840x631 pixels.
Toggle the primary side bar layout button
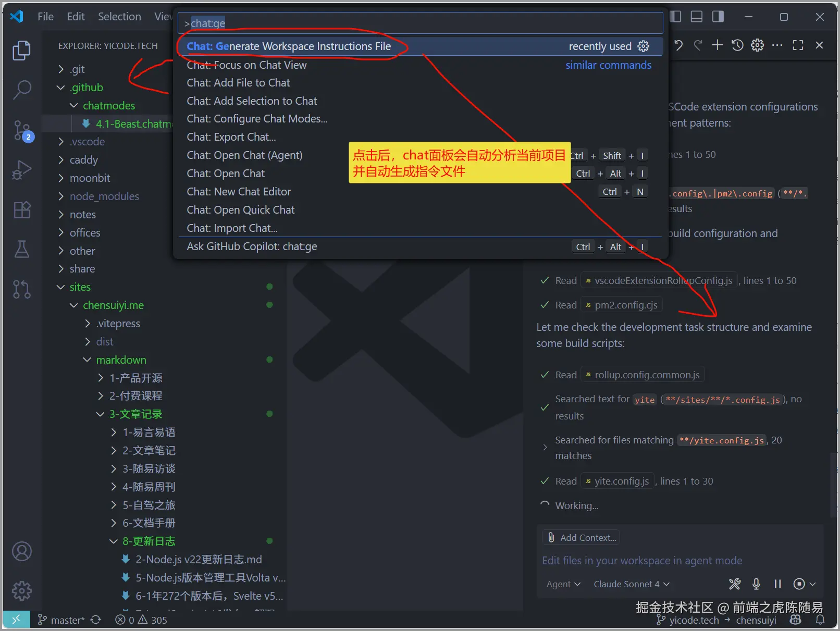pyautogui.click(x=675, y=17)
